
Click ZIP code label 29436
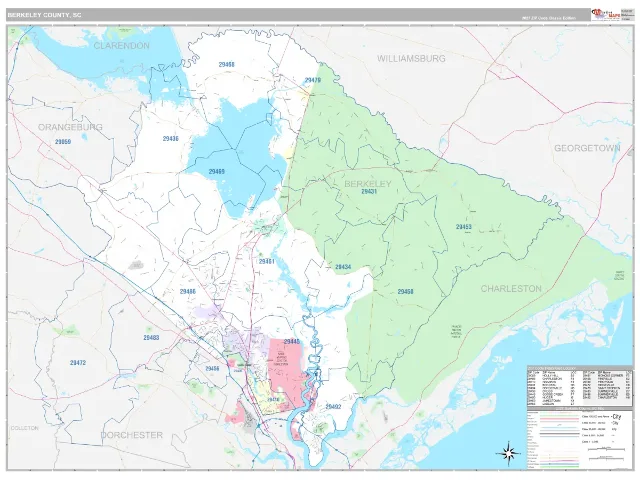171,139
